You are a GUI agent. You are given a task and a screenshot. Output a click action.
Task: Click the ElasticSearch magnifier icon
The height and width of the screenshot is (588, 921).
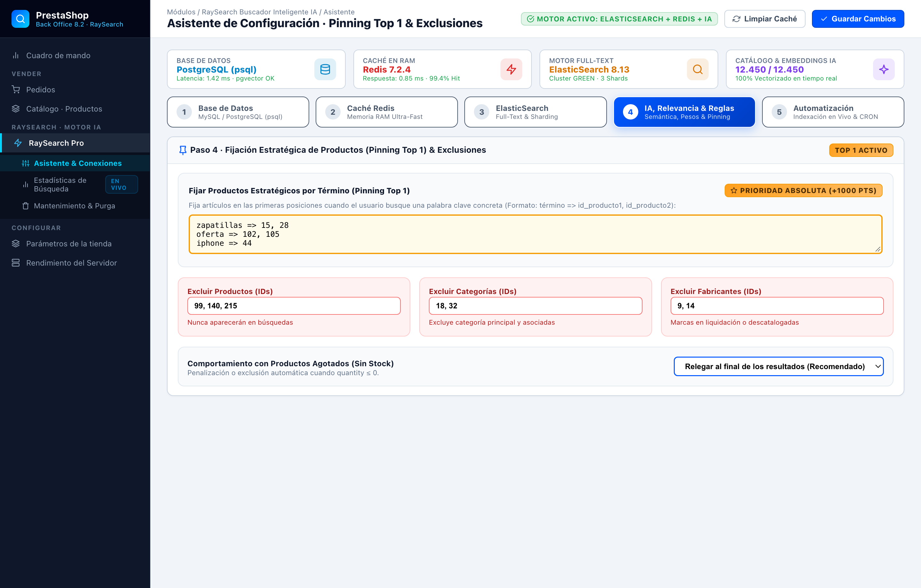click(x=697, y=69)
